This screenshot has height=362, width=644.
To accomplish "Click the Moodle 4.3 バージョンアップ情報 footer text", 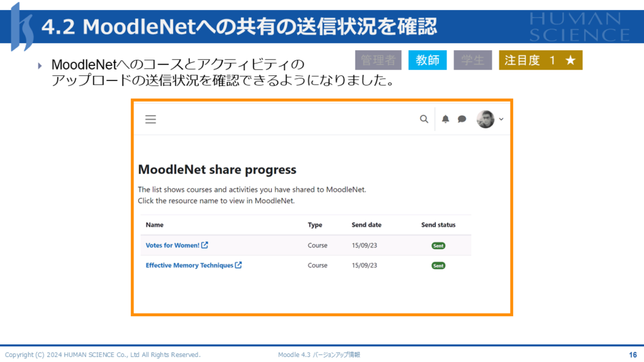I will point(319,354).
